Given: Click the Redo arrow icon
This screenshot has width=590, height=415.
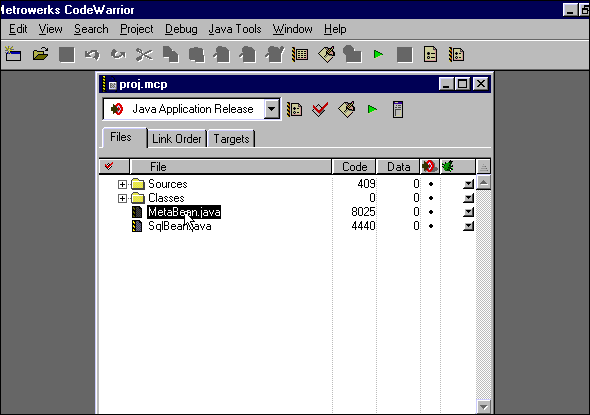Looking at the screenshot, I should pos(118,55).
